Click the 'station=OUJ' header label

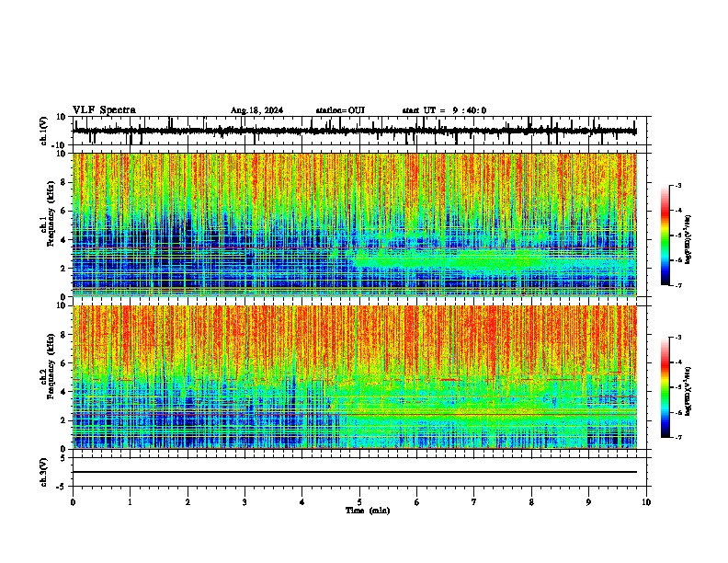(340, 110)
